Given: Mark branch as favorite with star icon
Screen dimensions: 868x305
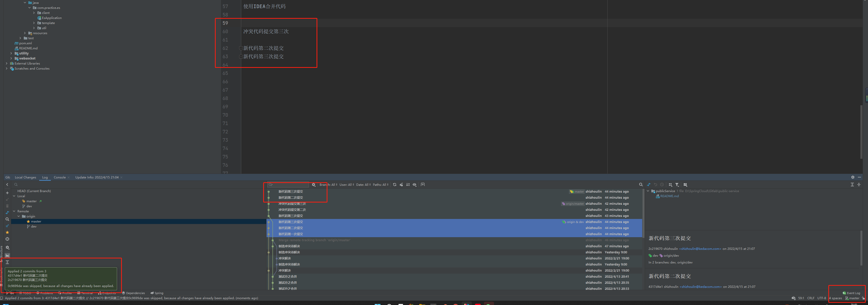Looking at the screenshot, I should (7, 232).
